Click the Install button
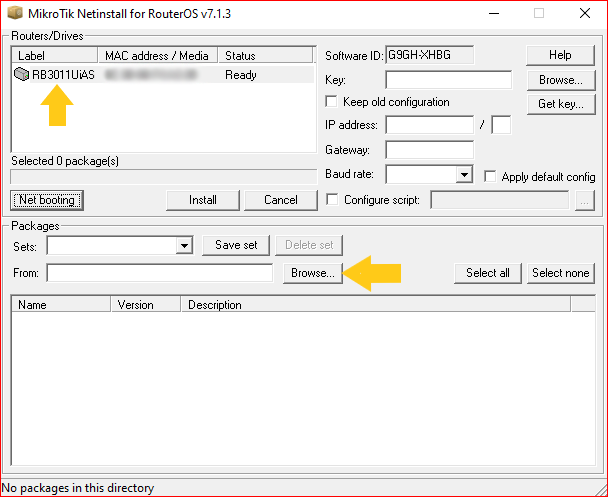The height and width of the screenshot is (497, 608). pos(203,200)
